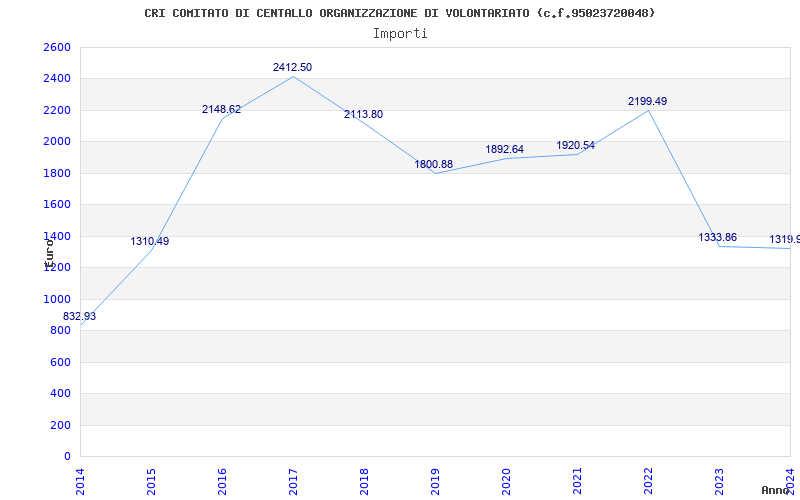The width and height of the screenshot is (800, 500).
Task: Click the y-axis value 200
Action: 60,425
